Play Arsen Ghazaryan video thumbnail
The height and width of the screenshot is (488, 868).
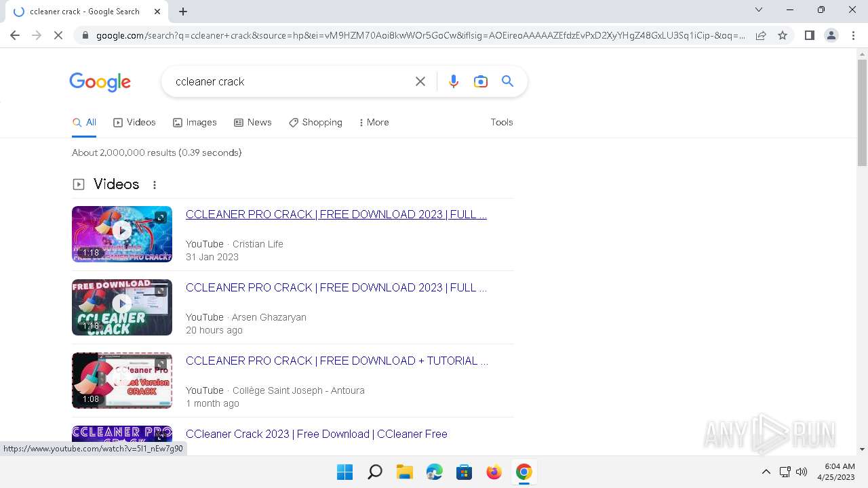pos(122,307)
